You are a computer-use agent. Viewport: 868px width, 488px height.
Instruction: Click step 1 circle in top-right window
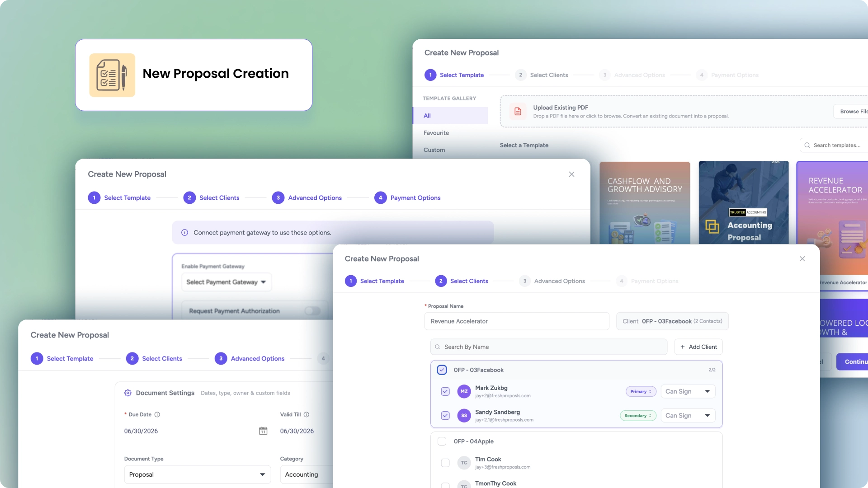point(430,75)
